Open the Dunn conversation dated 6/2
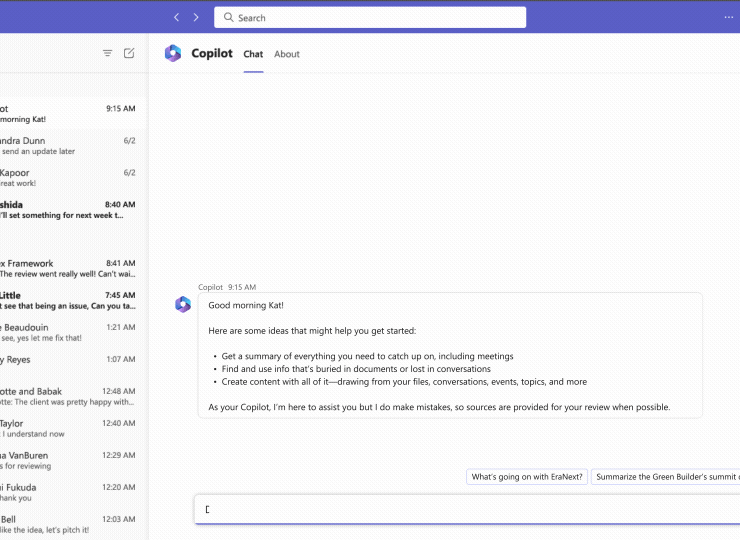The image size is (740, 540). tap(68, 146)
